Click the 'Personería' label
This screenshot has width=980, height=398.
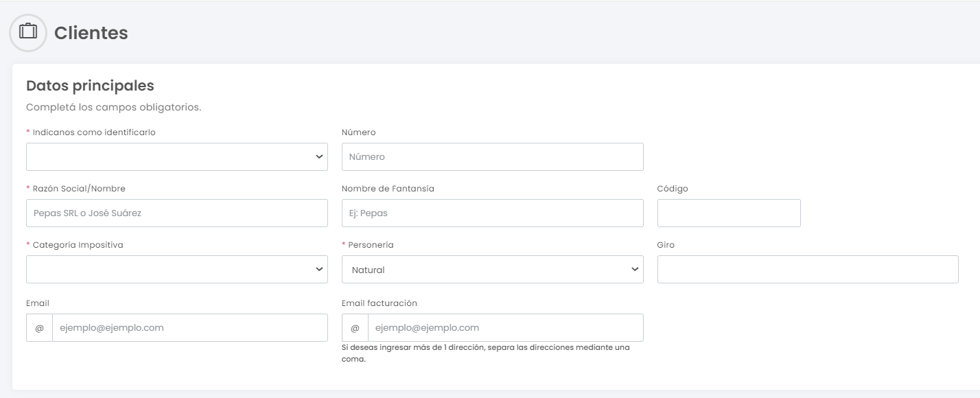click(x=371, y=245)
